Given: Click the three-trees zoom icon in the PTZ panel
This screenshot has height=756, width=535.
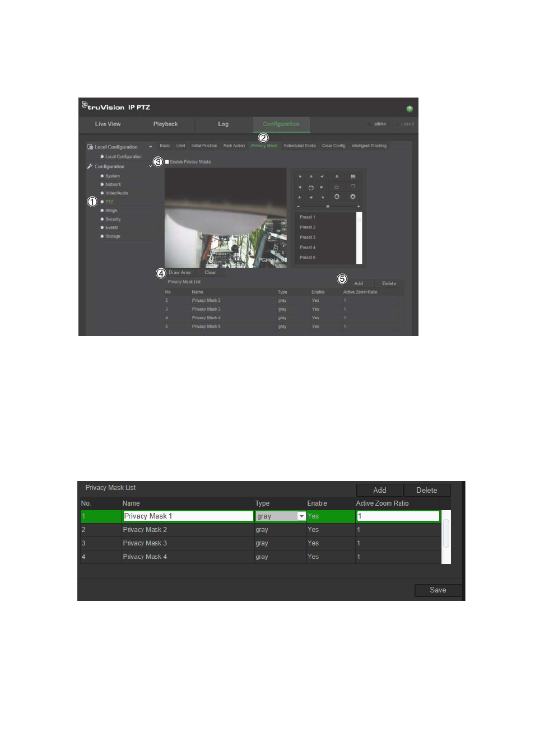Looking at the screenshot, I should pos(353,176).
